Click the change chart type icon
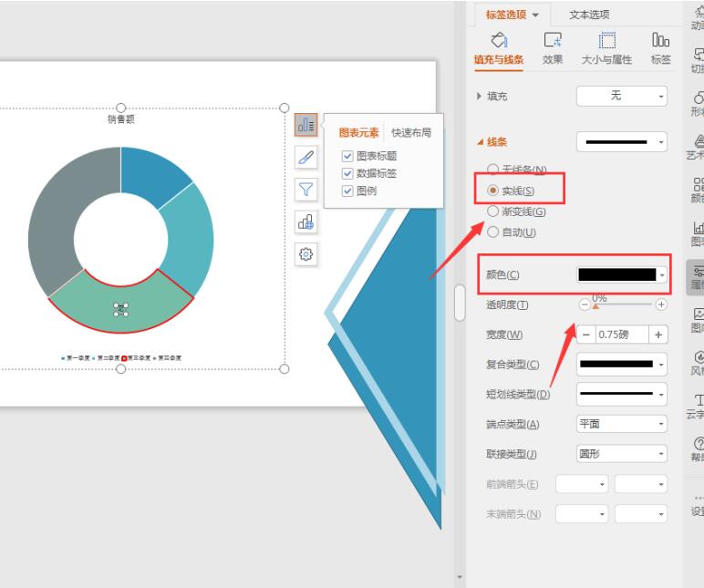 pyautogui.click(x=305, y=222)
